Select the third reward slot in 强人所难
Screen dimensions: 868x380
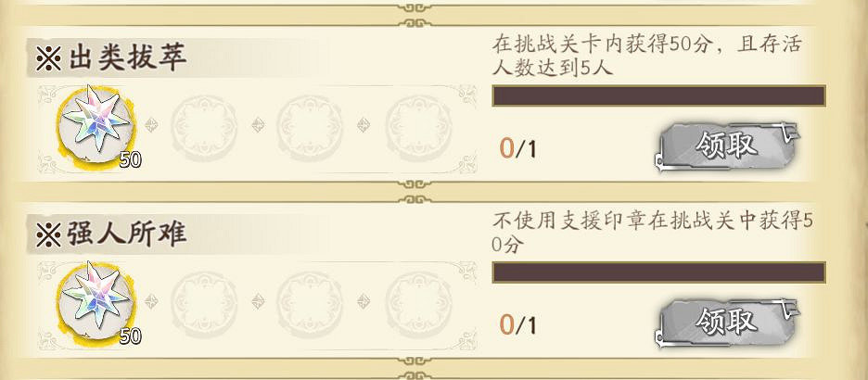307,302
